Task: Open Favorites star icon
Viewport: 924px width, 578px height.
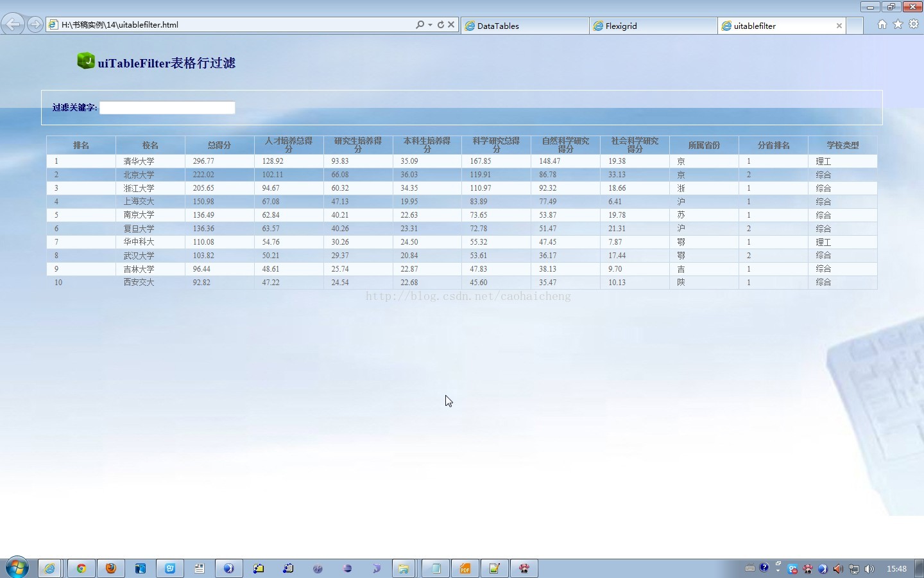Action: coord(898,24)
